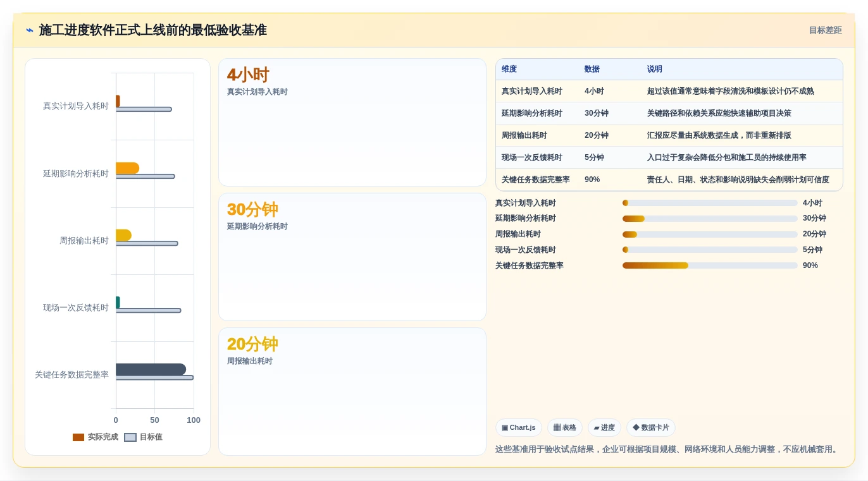Click the 延期影响分析耗时 chart axis label
The width and height of the screenshot is (868, 481).
tap(76, 174)
